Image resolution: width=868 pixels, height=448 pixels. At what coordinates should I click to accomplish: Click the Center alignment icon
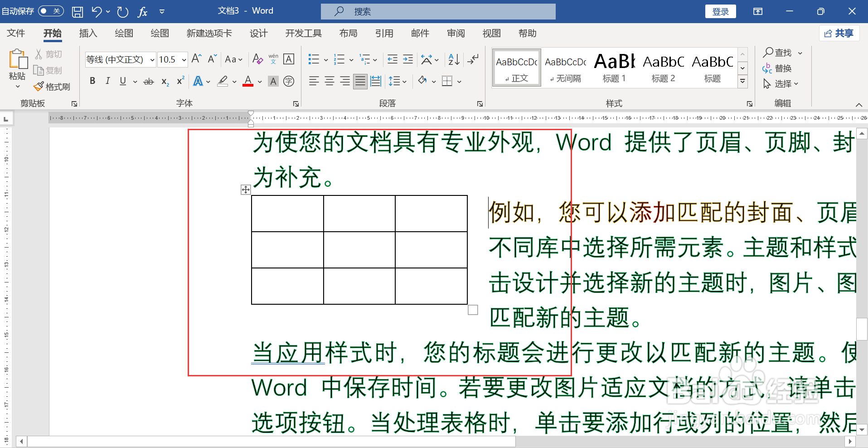(330, 81)
